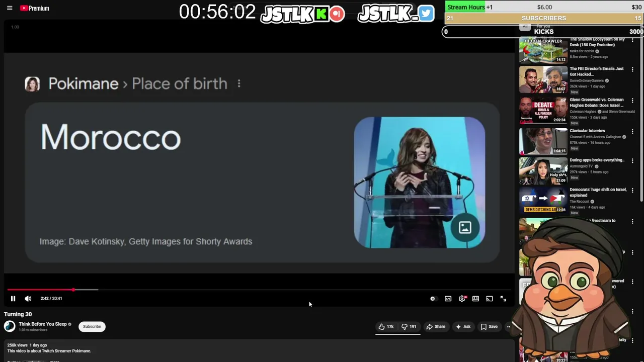Viewport: 644px width, 362px height.
Task: Click the Pokimane avatar in the knowledge card
Action: pos(32,84)
